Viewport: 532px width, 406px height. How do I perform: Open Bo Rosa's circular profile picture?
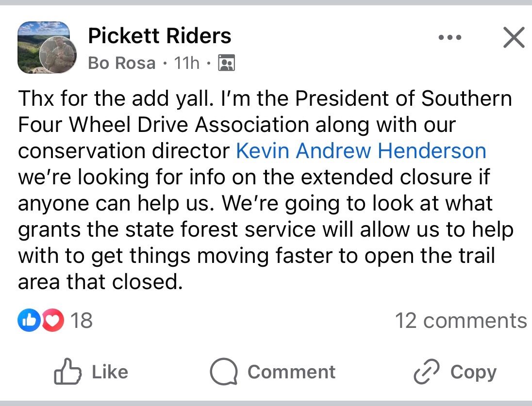tap(58, 55)
